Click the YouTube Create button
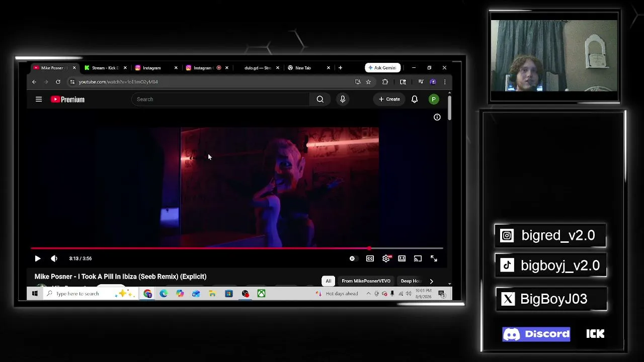The width and height of the screenshot is (644, 362). pos(389,100)
